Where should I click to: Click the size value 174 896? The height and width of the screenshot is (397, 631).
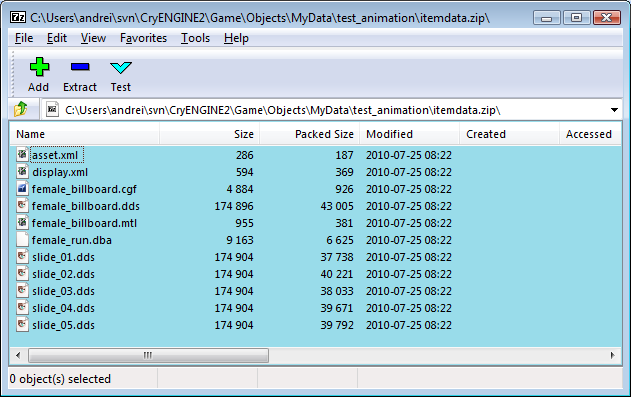click(234, 206)
